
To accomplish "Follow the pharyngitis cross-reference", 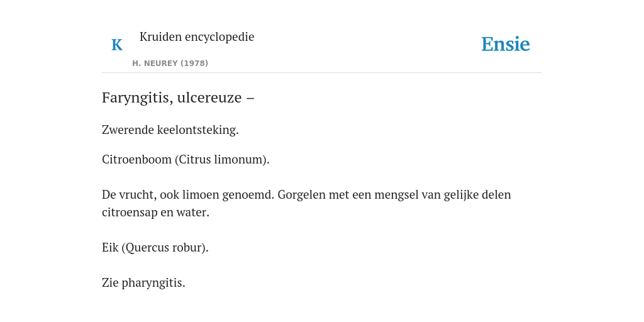I will [153, 284].
